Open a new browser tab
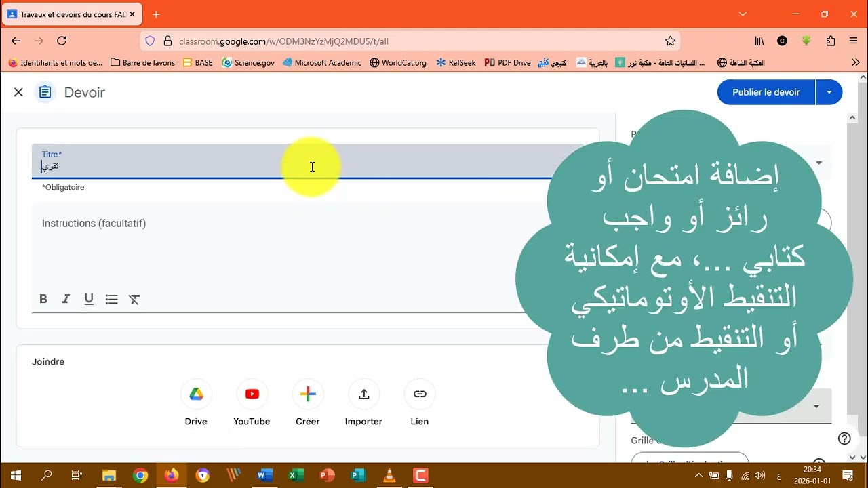This screenshot has width=868, height=488. [156, 14]
